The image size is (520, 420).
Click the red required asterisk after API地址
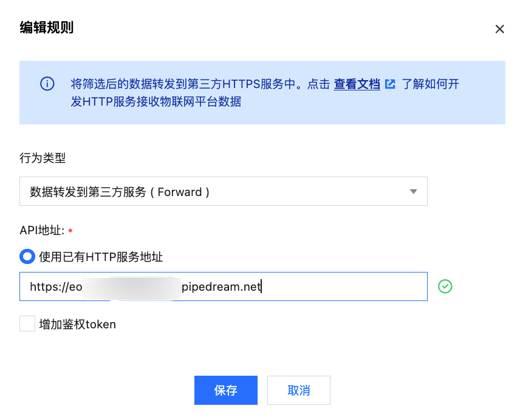coord(70,231)
